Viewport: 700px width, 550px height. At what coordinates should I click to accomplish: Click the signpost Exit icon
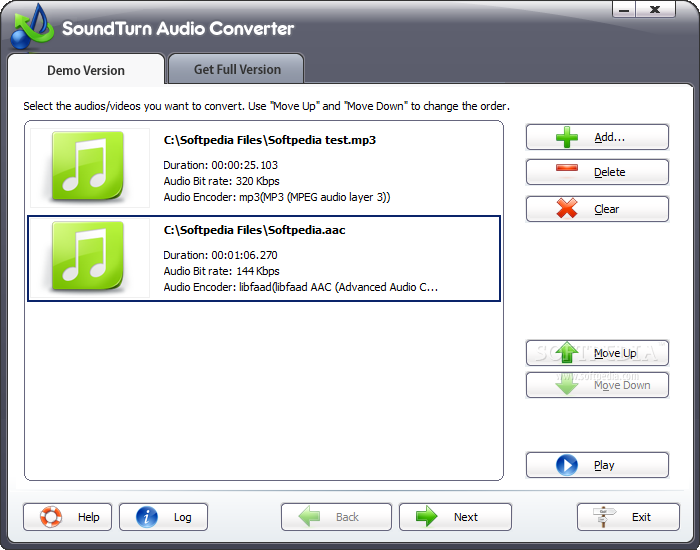pyautogui.click(x=604, y=517)
